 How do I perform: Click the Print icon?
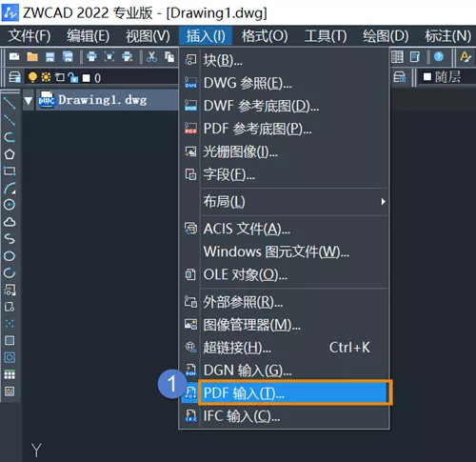[91, 57]
